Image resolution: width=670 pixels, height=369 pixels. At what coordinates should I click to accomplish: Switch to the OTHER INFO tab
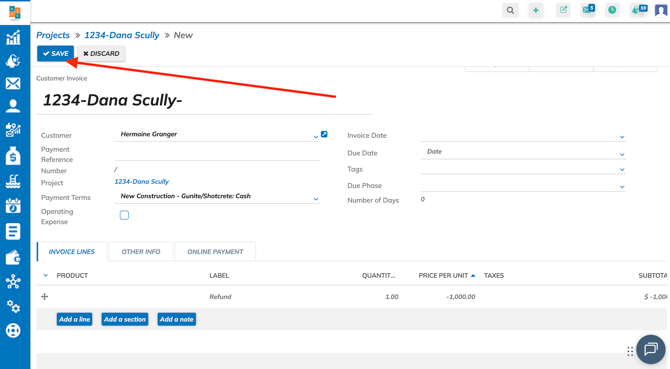point(141,252)
